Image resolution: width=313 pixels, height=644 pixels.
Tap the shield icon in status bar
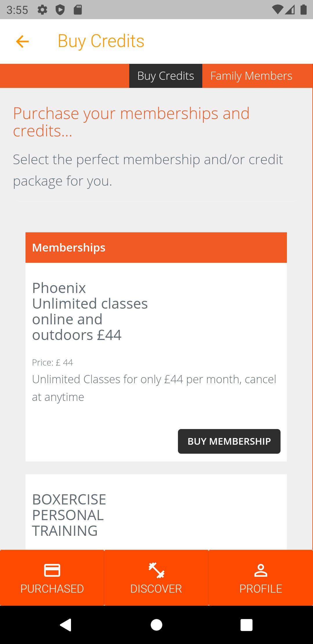pyautogui.click(x=60, y=10)
